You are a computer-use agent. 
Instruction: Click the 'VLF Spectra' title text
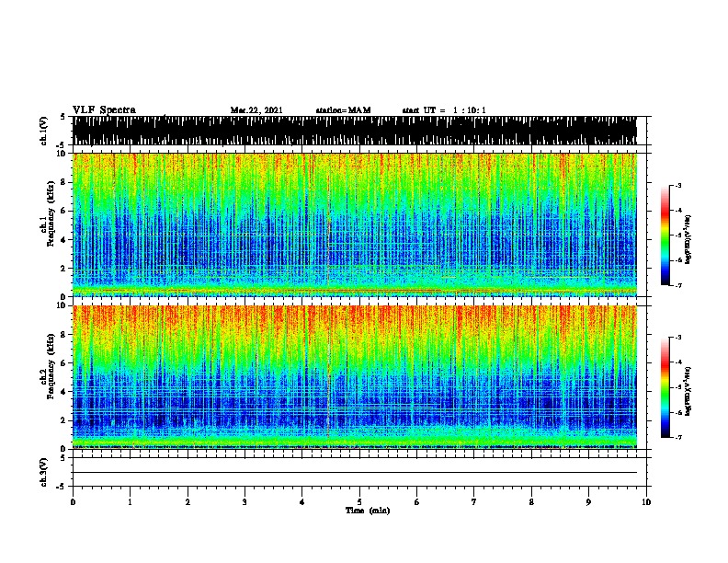pyautogui.click(x=104, y=110)
